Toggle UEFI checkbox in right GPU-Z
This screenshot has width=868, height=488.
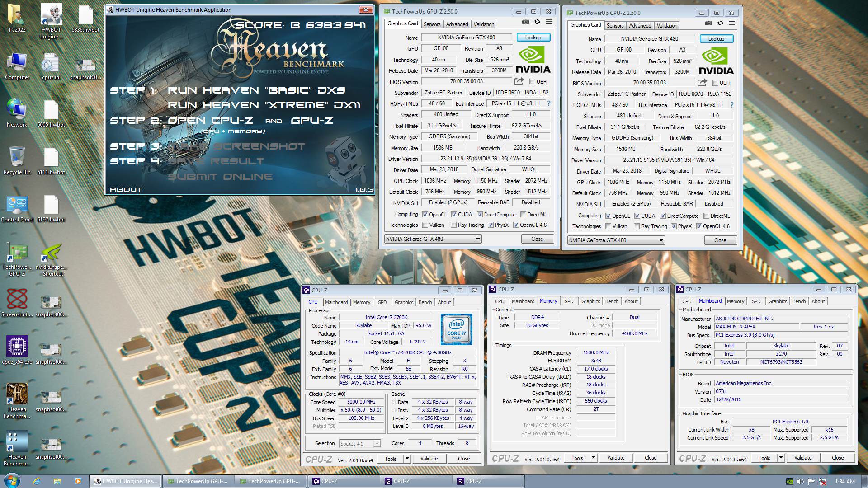[x=715, y=83]
